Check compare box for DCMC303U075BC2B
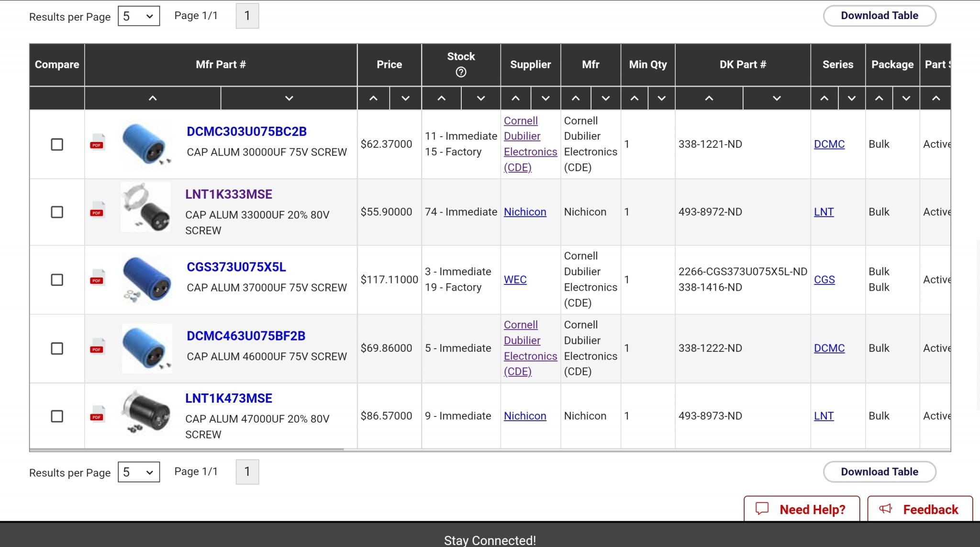980x547 pixels. pyautogui.click(x=57, y=144)
